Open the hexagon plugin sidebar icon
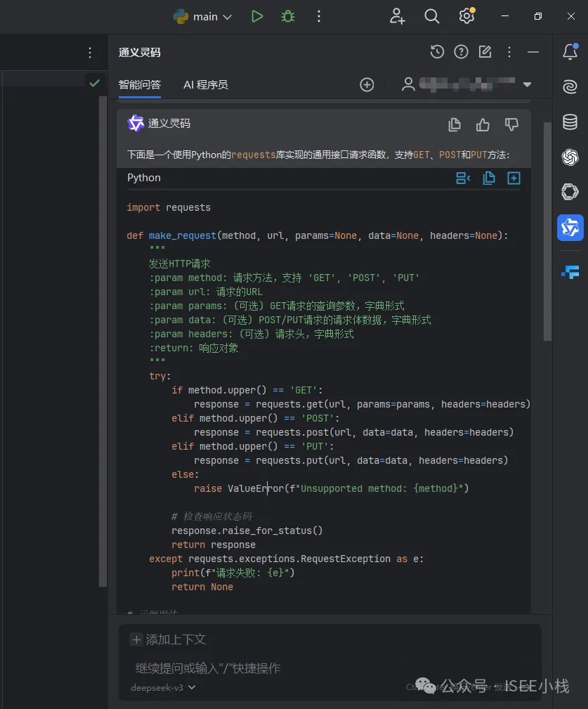This screenshot has height=709, width=588. coord(570,192)
